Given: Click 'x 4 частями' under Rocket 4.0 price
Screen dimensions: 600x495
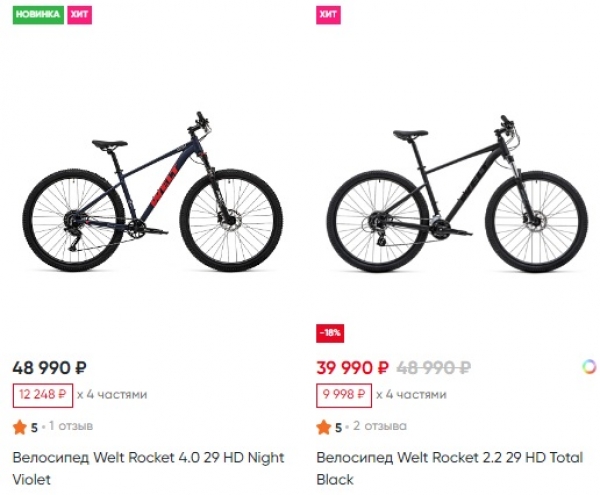Looking at the screenshot, I should (x=111, y=395).
